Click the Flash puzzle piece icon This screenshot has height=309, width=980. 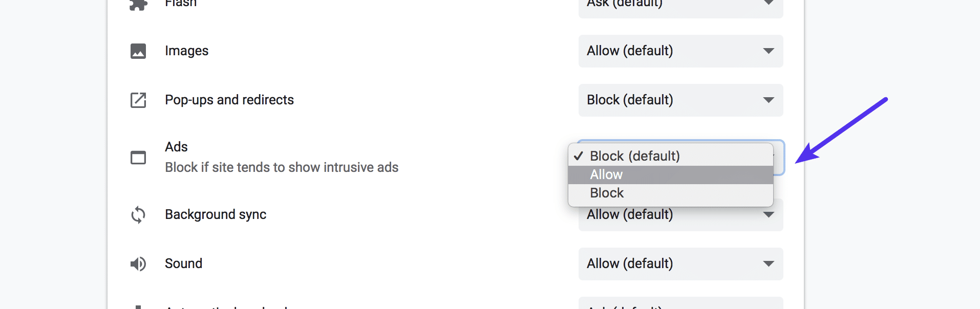(137, 4)
